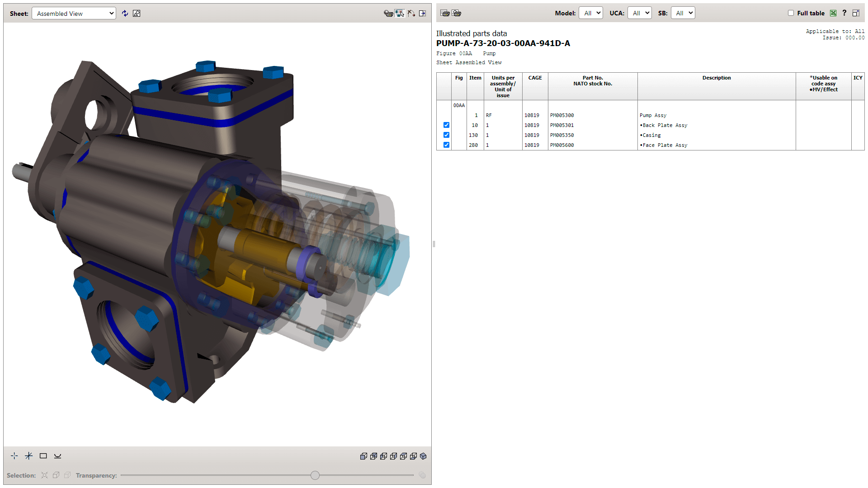Click the blue refresh arrows beside Sheet dropdown

coord(125,14)
